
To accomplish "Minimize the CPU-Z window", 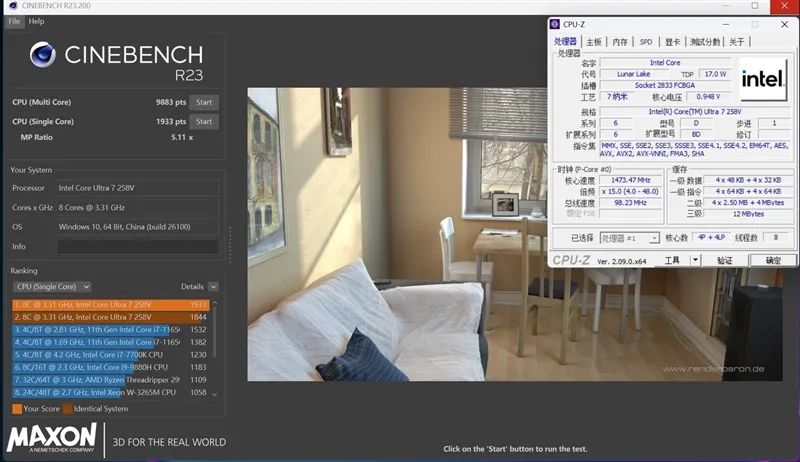I will click(x=726, y=24).
